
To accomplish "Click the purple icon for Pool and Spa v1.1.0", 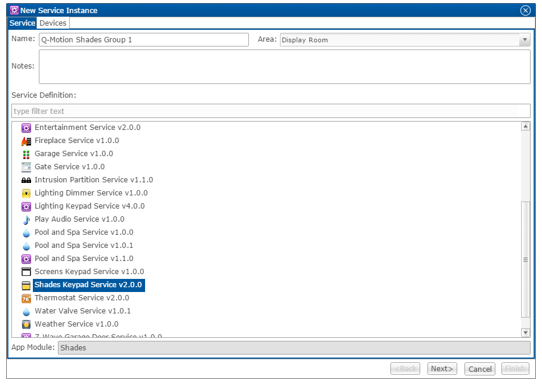I will (x=26, y=259).
